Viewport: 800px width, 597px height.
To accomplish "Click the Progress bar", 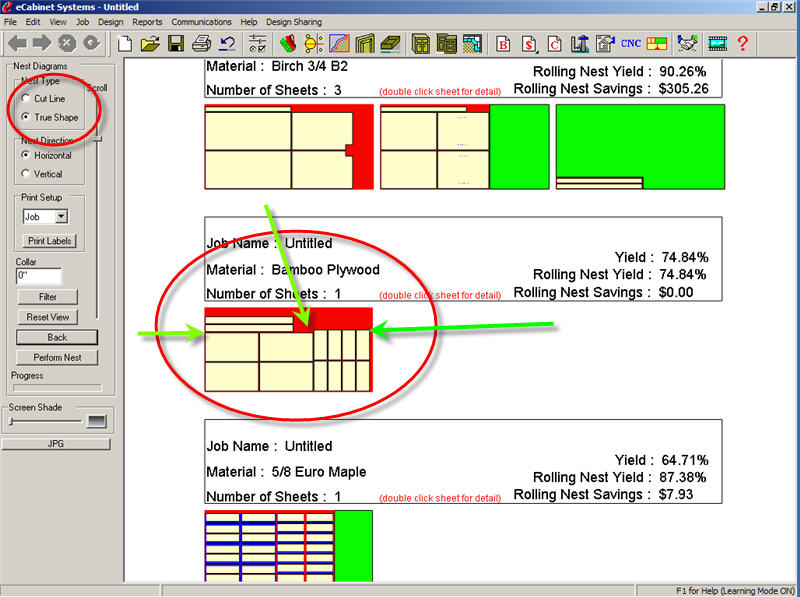I will [x=57, y=388].
